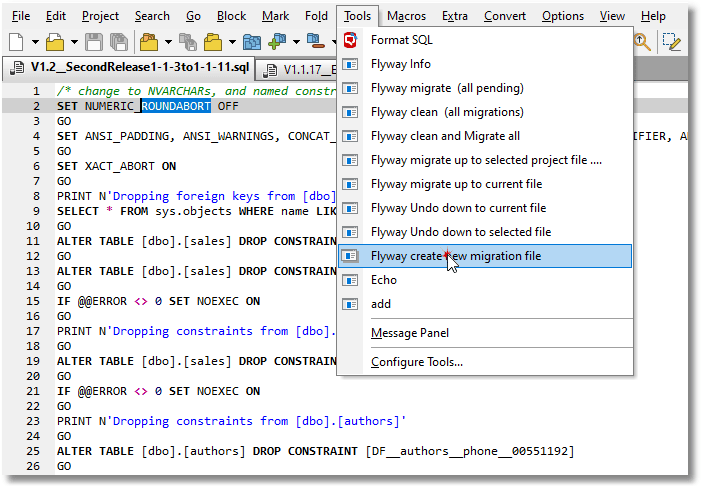Choose Flyway Undo down to selected file
The width and height of the screenshot is (702, 489).
(x=485, y=232)
